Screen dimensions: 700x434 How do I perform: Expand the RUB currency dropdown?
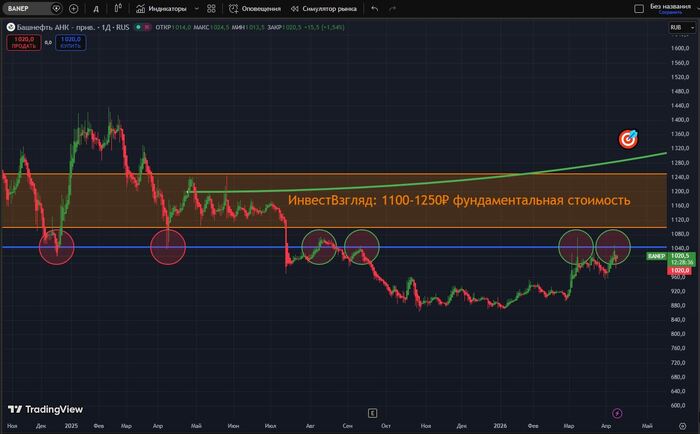click(x=682, y=27)
